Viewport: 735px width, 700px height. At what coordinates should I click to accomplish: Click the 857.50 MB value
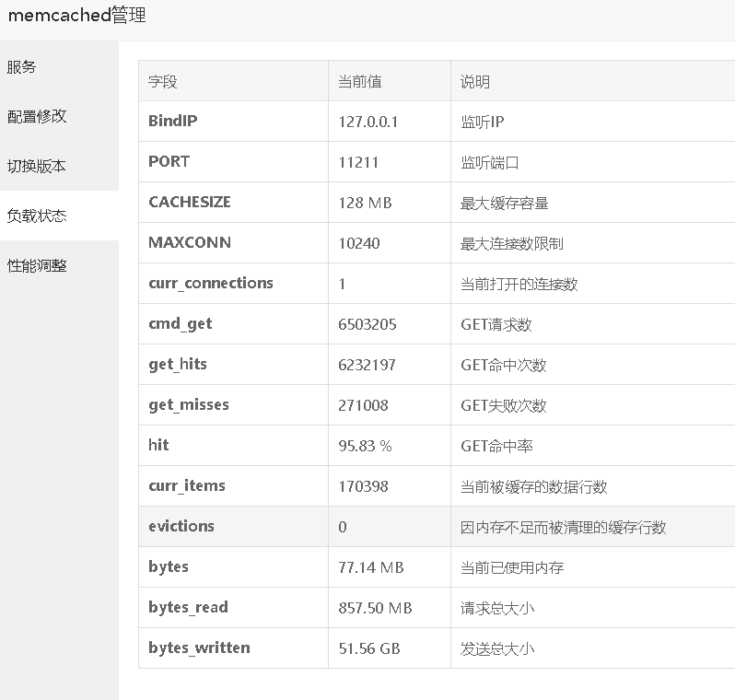tap(375, 608)
